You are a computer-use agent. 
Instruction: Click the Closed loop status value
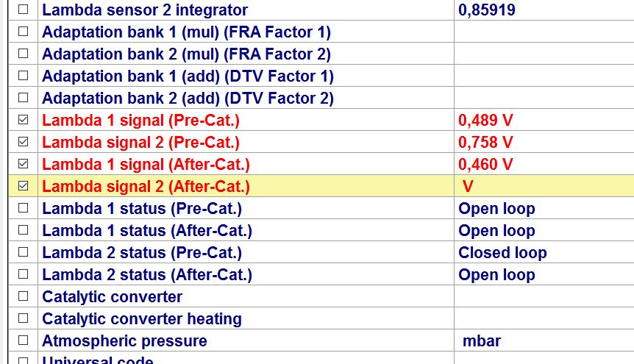[502, 252]
